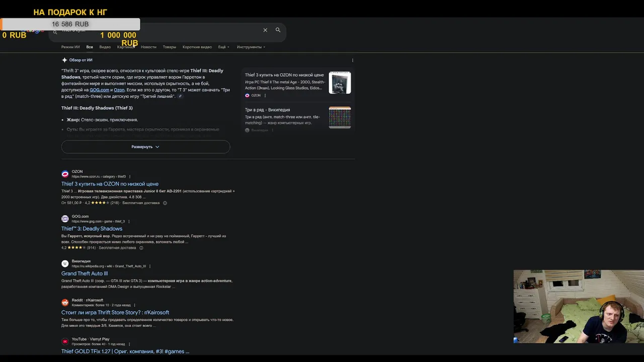Screen dimensions: 644x362
Task: Click the "1 000 000 RUB" goal text
Action: (118, 39)
